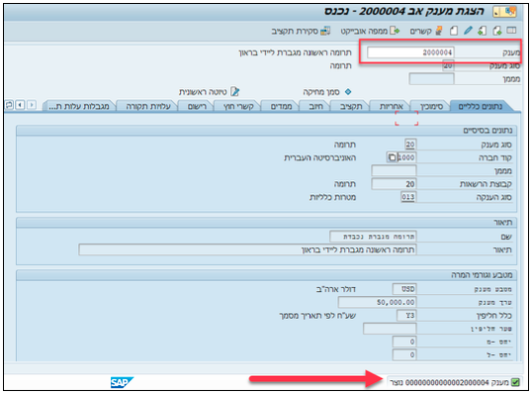The image size is (532, 394).
Task: Click the מענק number field 2000004
Action: [x=410, y=52]
